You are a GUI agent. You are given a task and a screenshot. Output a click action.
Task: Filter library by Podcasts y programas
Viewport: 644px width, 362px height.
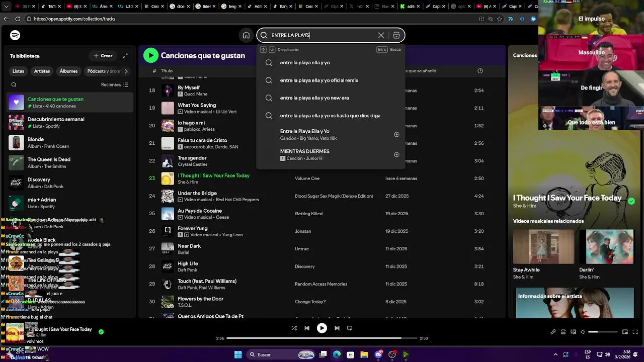[x=103, y=71]
